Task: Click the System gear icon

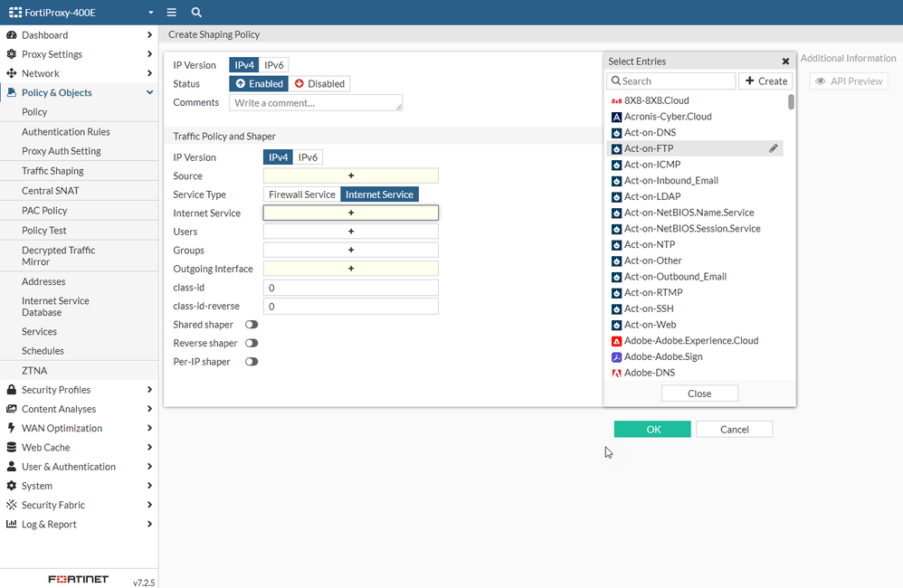Action: 11,486
